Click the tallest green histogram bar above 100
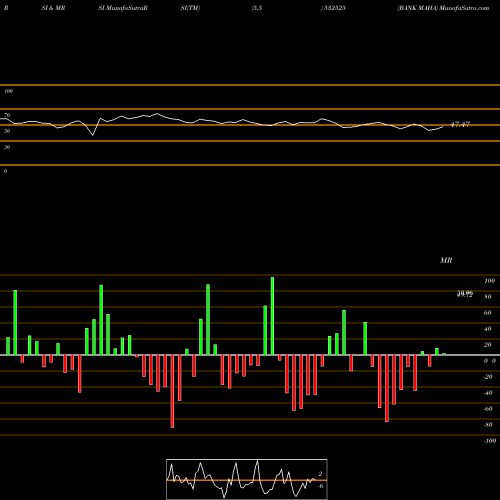500x500 pixels. [x=272, y=316]
